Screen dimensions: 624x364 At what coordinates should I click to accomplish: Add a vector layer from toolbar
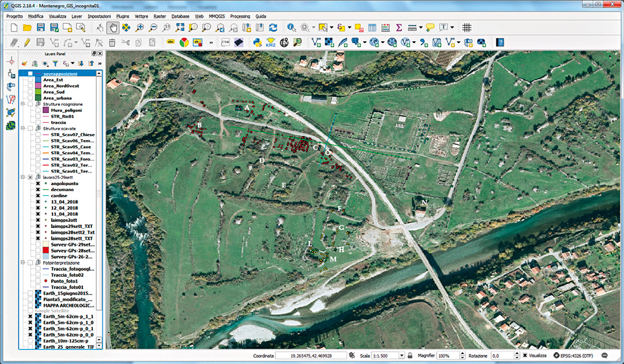pos(316,42)
